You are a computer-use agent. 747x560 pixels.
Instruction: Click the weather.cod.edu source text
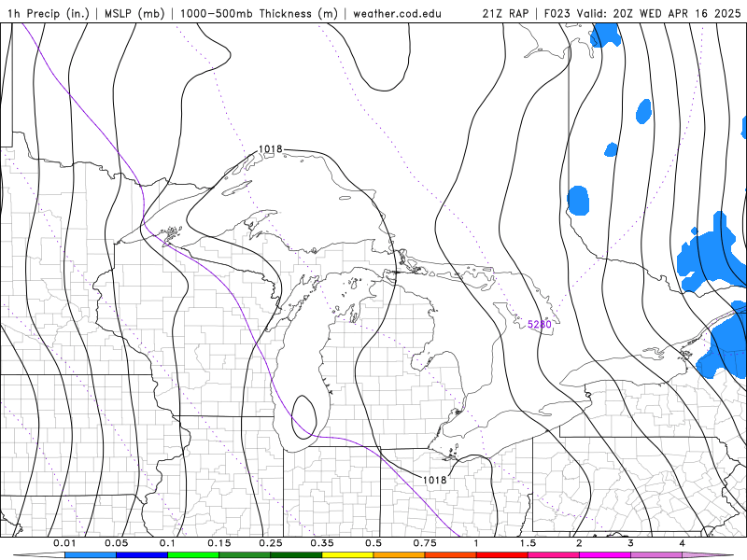pyautogui.click(x=397, y=13)
